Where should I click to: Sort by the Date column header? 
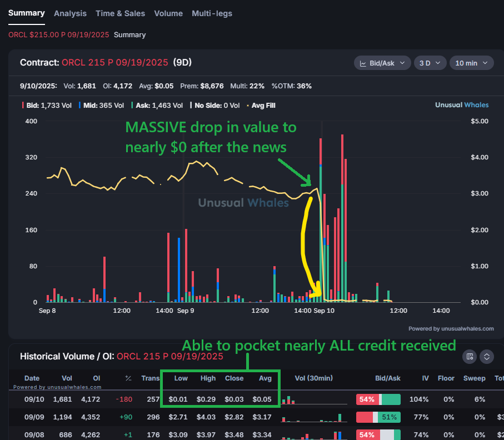tap(32, 378)
